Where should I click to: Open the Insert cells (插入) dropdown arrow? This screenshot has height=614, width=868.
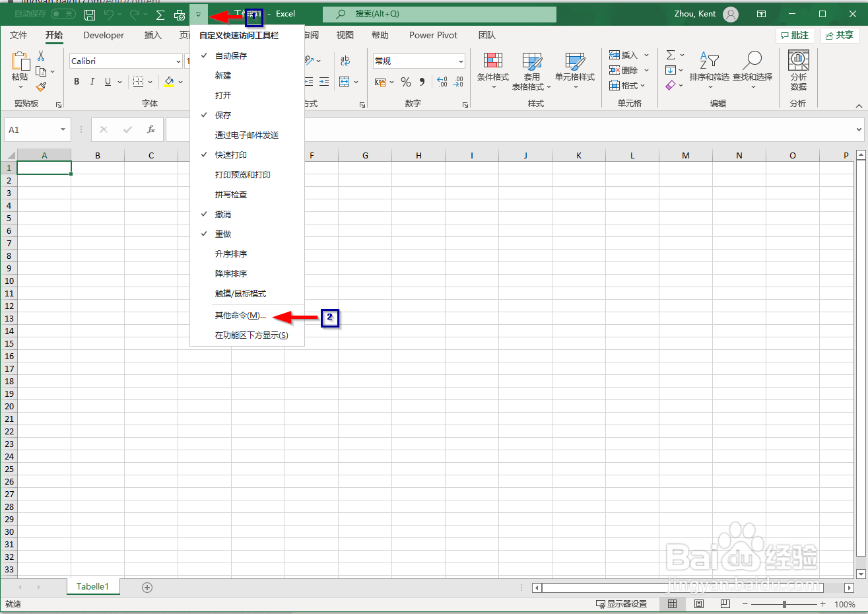coord(646,55)
